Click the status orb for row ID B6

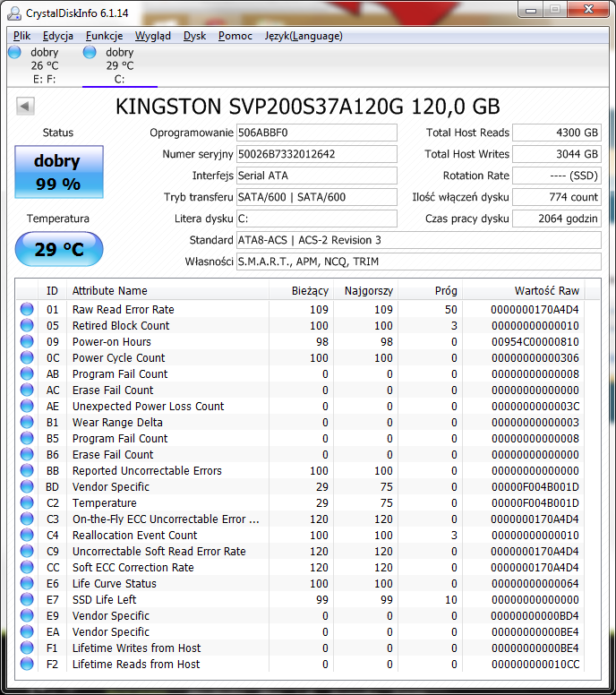coord(27,454)
